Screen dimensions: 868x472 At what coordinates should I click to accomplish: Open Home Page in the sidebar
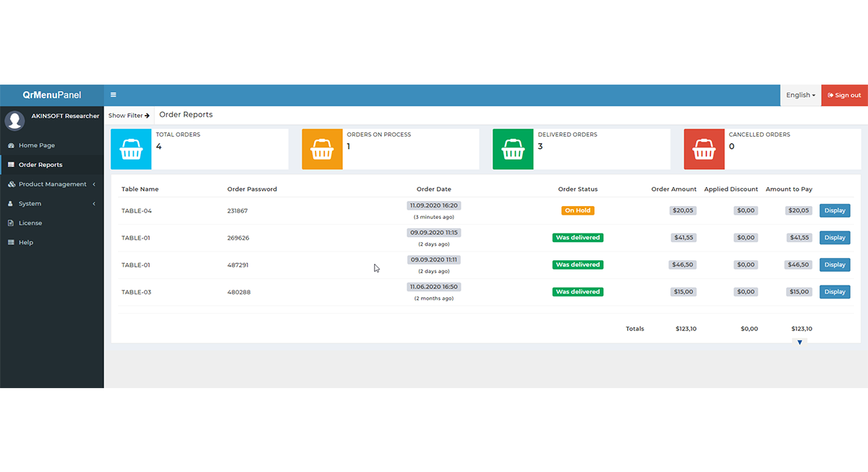click(52, 145)
